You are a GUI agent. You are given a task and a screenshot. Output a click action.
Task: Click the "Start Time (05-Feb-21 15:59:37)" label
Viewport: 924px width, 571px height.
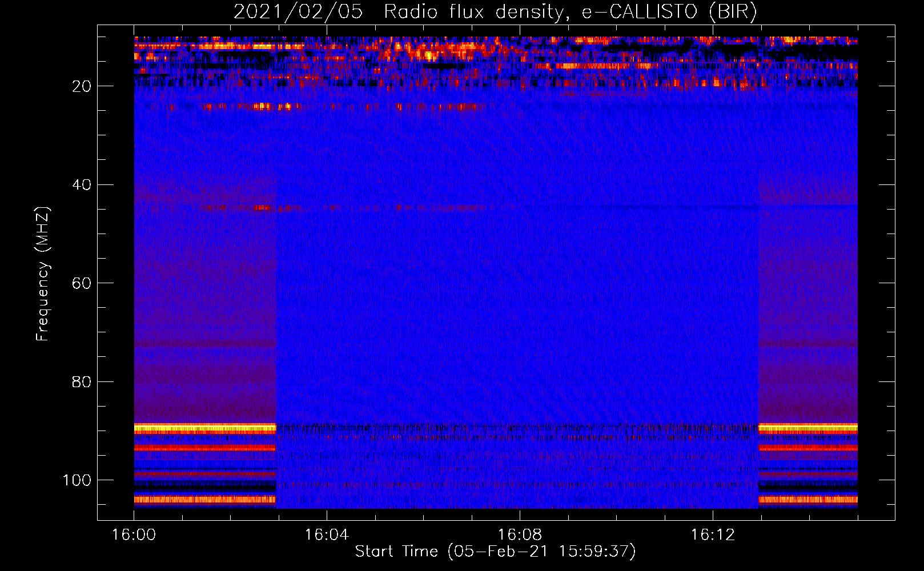[495, 552]
